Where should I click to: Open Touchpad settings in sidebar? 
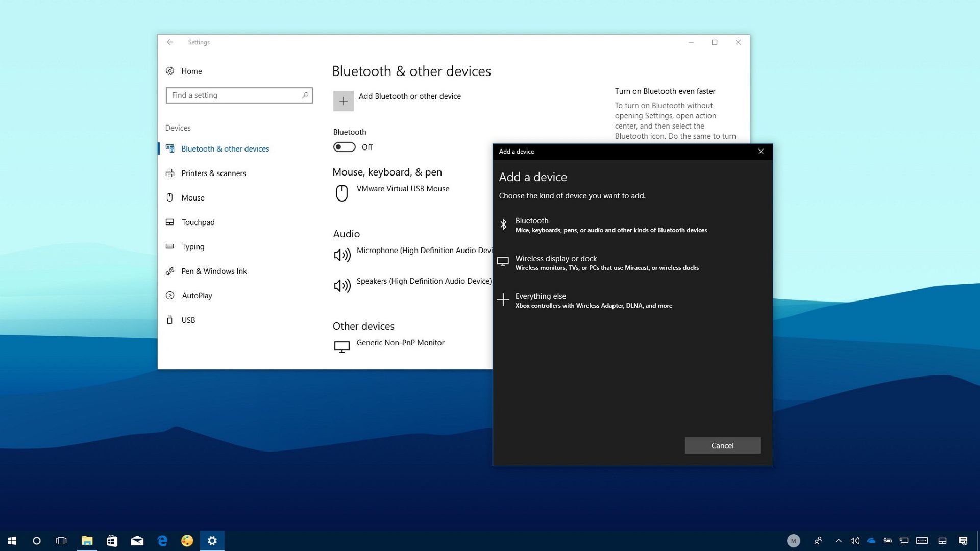198,222
